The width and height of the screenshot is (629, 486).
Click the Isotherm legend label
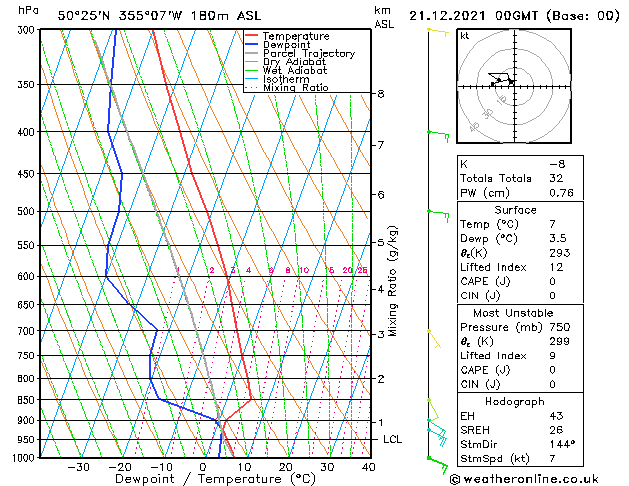[x=286, y=79]
